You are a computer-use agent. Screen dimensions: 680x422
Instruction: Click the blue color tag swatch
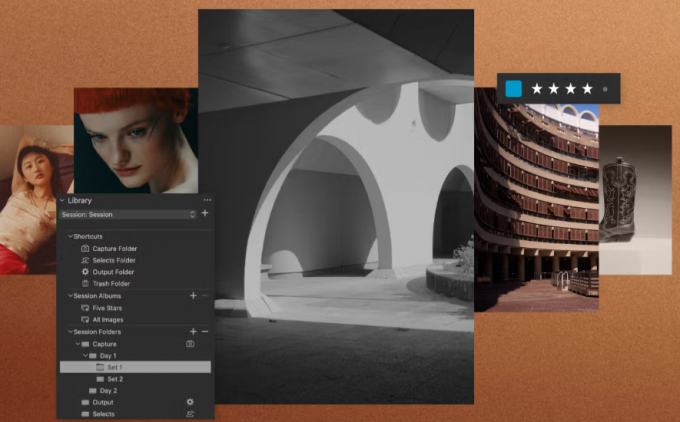514,89
